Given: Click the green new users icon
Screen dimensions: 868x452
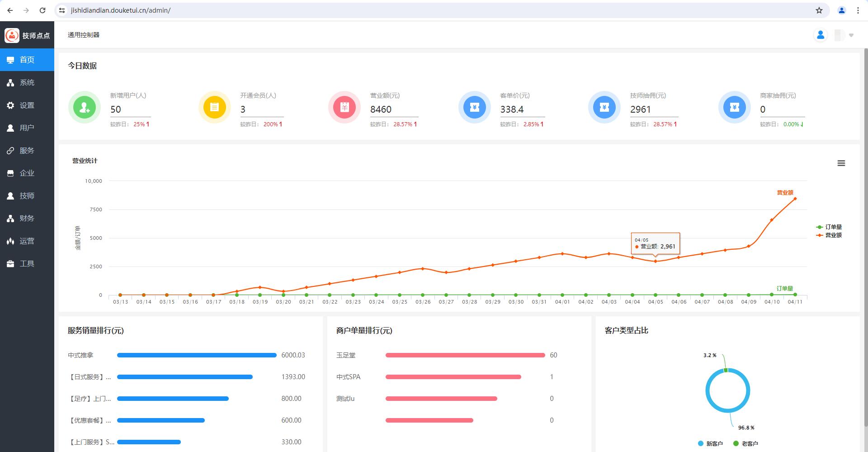Looking at the screenshot, I should (85, 107).
